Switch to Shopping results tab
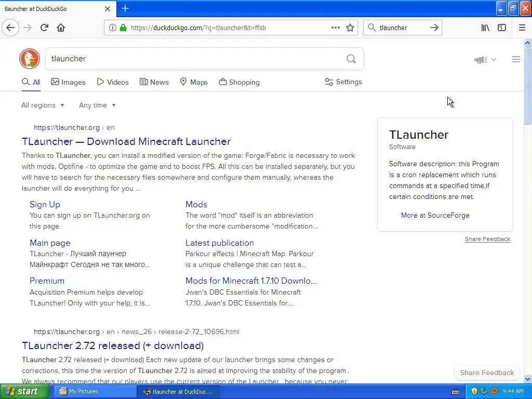This screenshot has height=399, width=532. tap(239, 82)
